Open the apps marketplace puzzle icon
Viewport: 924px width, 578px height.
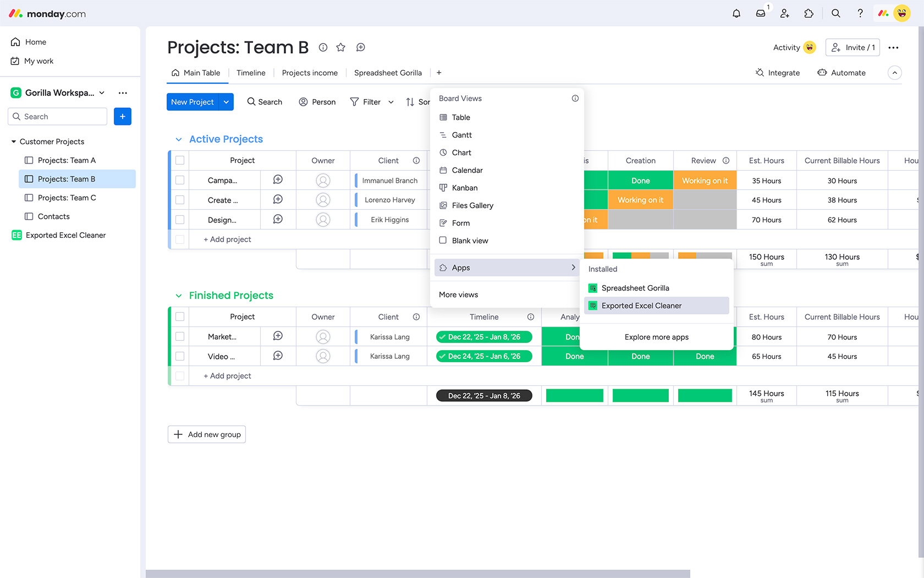point(809,14)
